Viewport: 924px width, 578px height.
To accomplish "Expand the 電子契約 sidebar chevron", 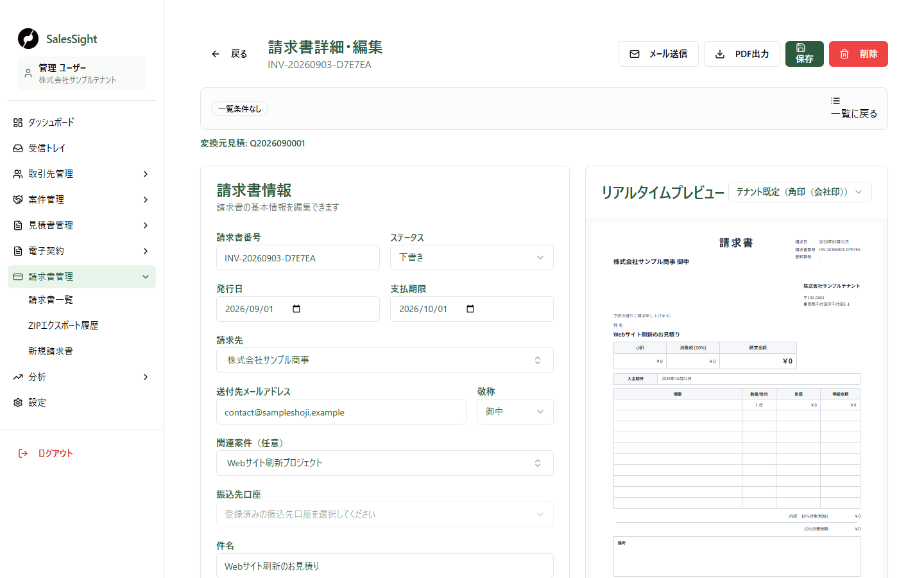I will tap(146, 251).
